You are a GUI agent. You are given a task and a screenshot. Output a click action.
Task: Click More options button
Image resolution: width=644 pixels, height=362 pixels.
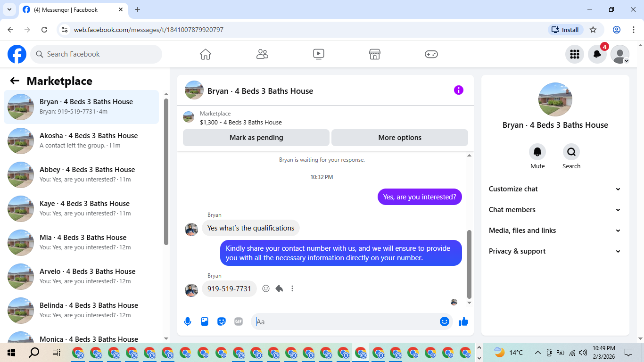tap(400, 138)
